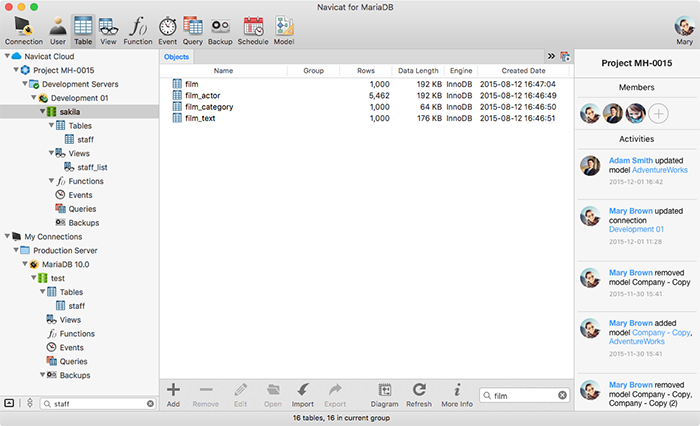This screenshot has height=426, width=700.
Task: Click the User toolbar icon
Action: (58, 30)
